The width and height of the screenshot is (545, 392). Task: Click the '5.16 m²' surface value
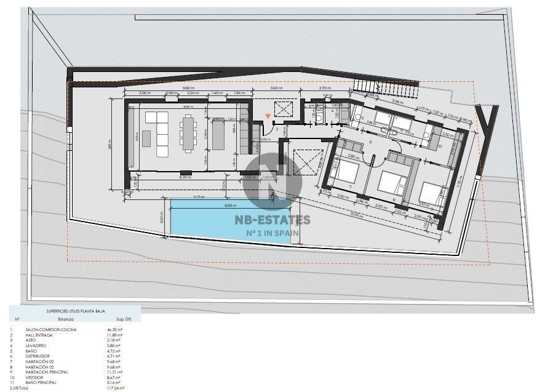click(x=114, y=383)
